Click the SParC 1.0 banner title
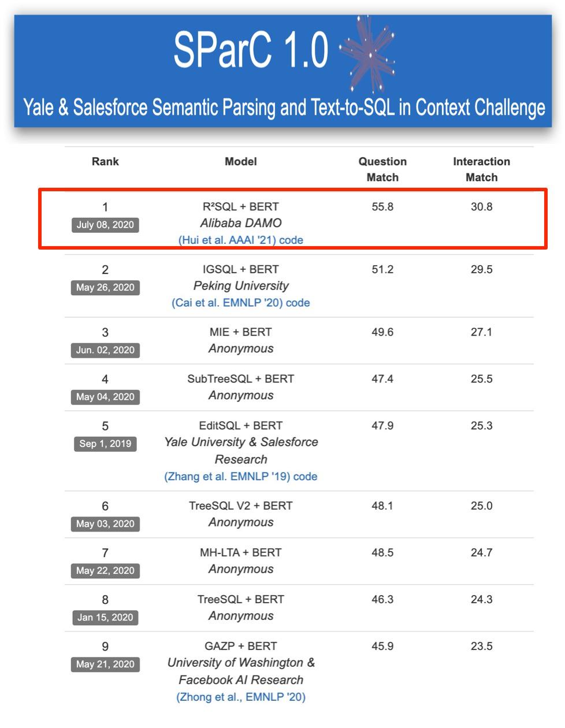The image size is (565, 728). (251, 50)
